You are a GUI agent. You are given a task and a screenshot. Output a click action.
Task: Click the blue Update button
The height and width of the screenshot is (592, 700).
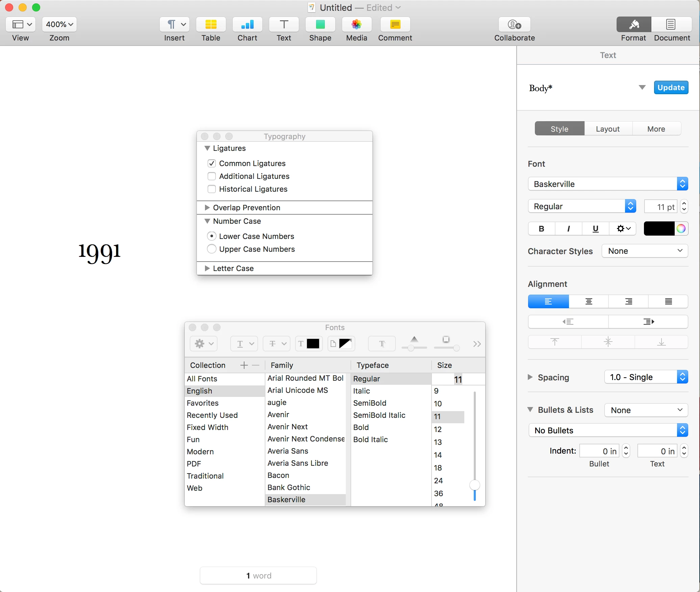coord(671,87)
